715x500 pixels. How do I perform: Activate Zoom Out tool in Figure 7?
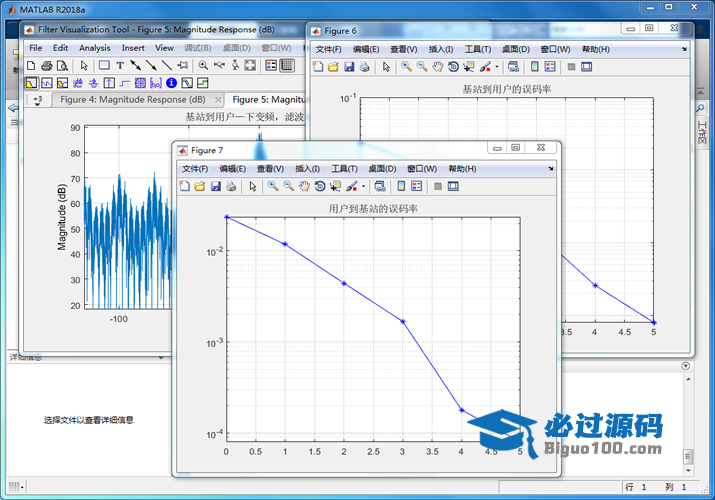coord(288,186)
